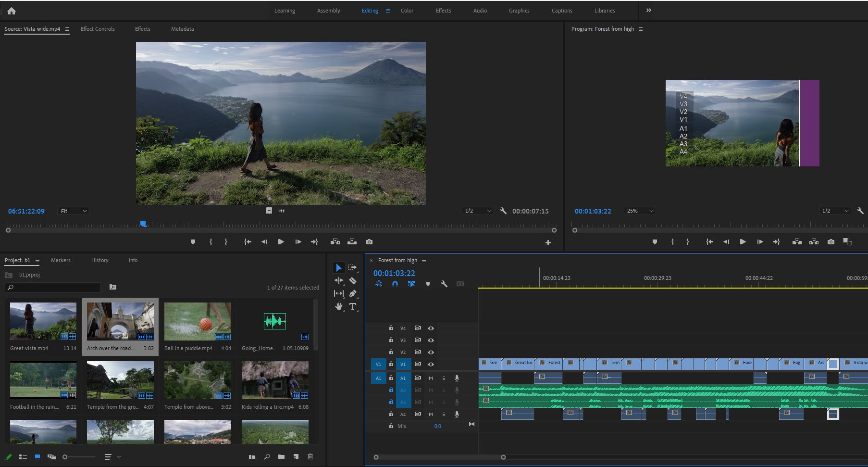Click Insert button in Source monitor

335,242
